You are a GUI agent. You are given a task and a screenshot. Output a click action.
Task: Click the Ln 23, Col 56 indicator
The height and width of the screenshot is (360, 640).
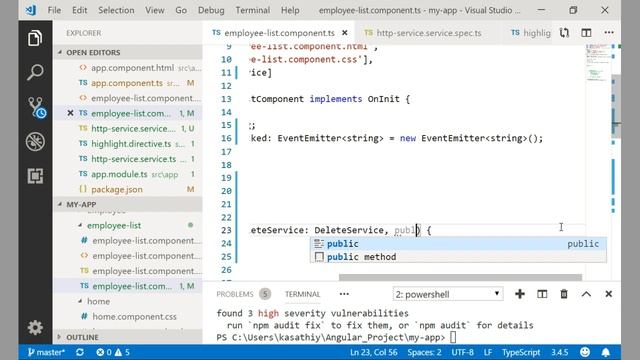coord(373,352)
